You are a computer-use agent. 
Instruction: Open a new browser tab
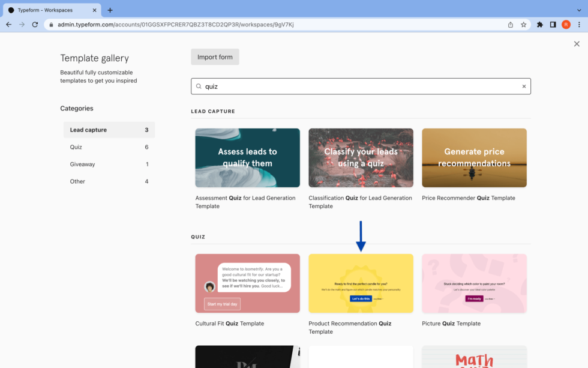pos(110,10)
